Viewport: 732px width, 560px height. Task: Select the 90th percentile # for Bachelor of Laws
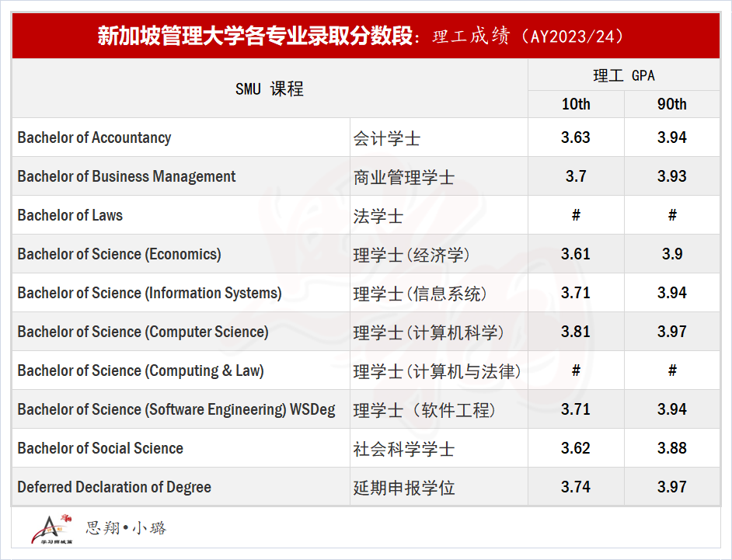672,215
